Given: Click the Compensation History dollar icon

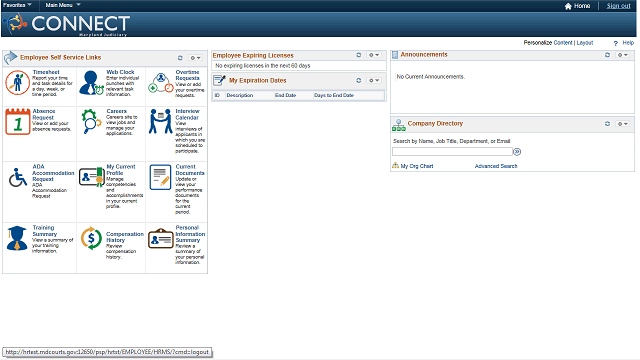Looking at the screenshot, I should click(x=91, y=238).
